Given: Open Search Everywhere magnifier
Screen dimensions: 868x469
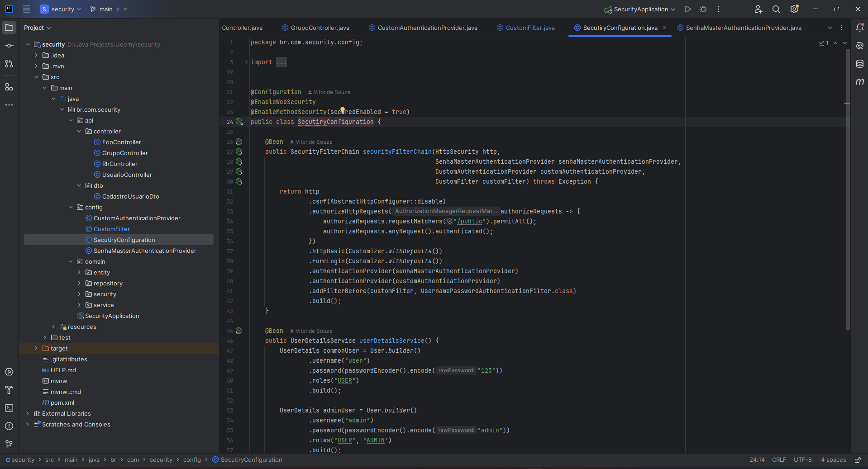Looking at the screenshot, I should 776,9.
